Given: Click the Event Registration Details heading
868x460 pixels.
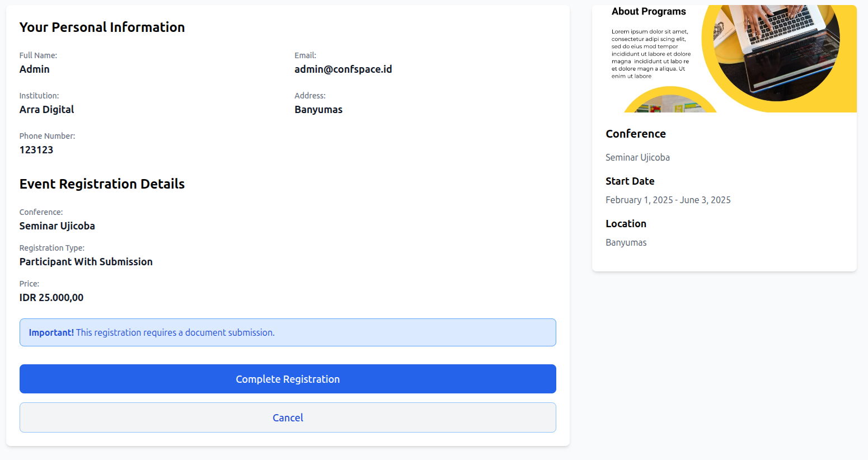Looking at the screenshot, I should (x=102, y=184).
